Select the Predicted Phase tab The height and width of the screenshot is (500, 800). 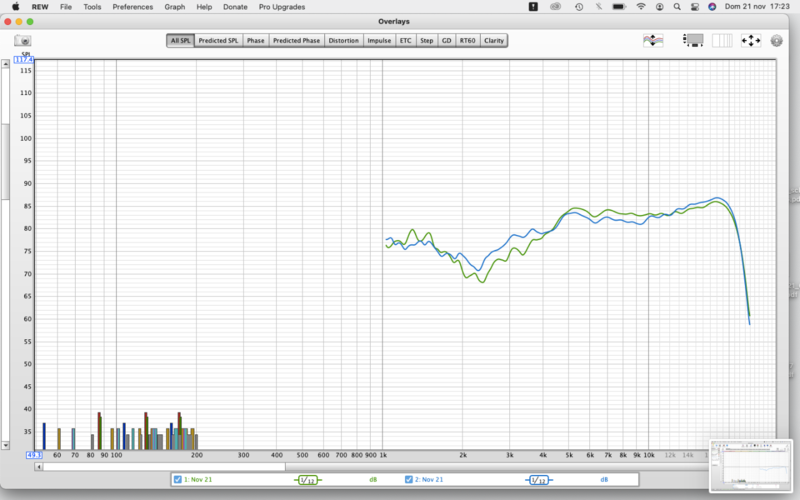point(297,41)
